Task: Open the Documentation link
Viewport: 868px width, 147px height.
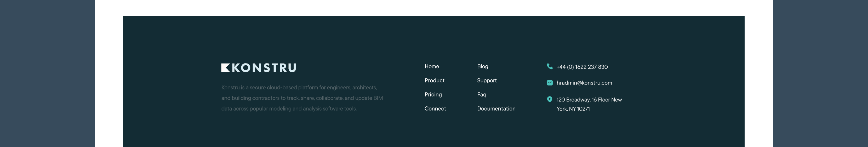Action: pos(496,109)
